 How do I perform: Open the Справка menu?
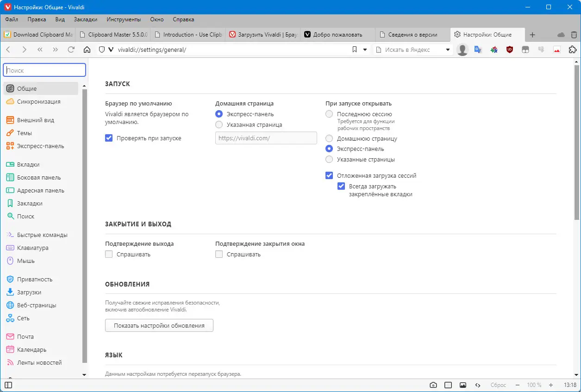point(183,19)
